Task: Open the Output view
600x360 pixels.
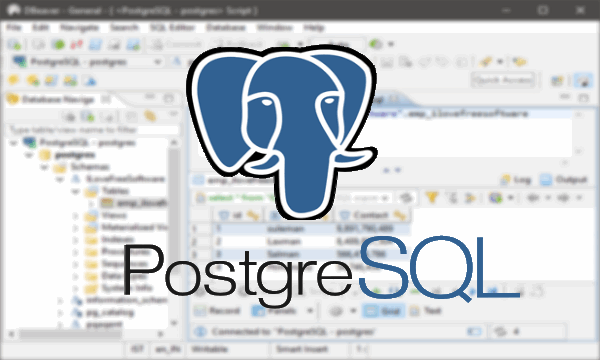Action: point(564,179)
